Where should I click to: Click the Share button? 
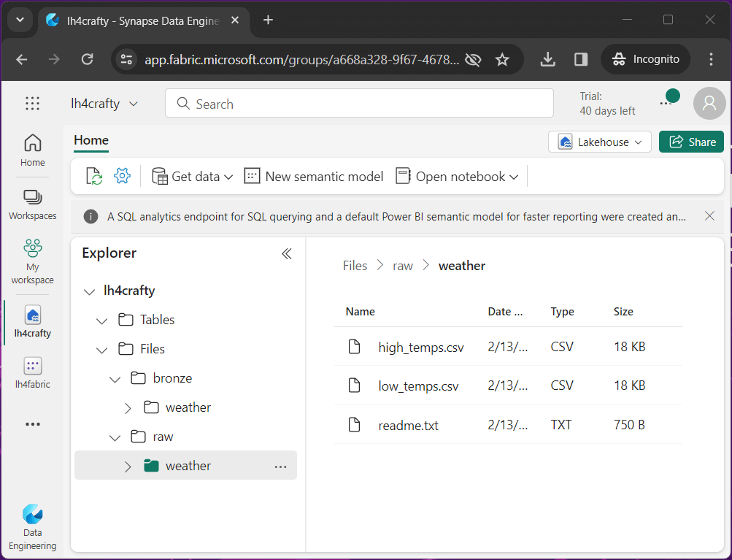(691, 142)
